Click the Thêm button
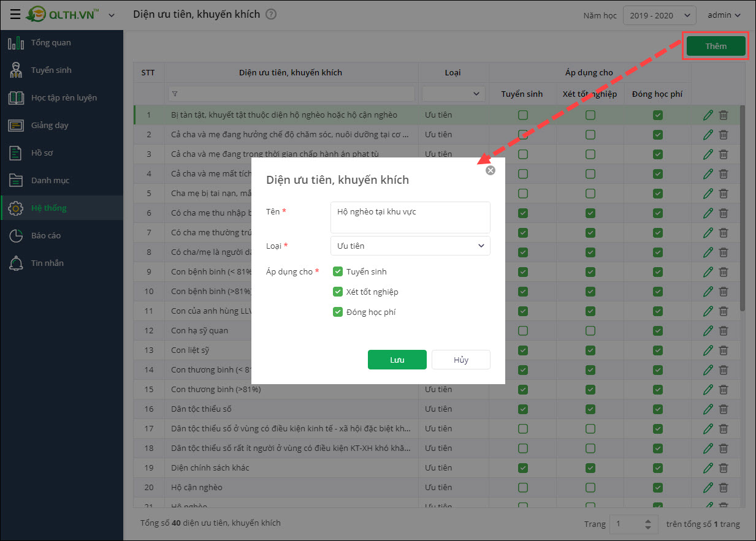 (716, 46)
